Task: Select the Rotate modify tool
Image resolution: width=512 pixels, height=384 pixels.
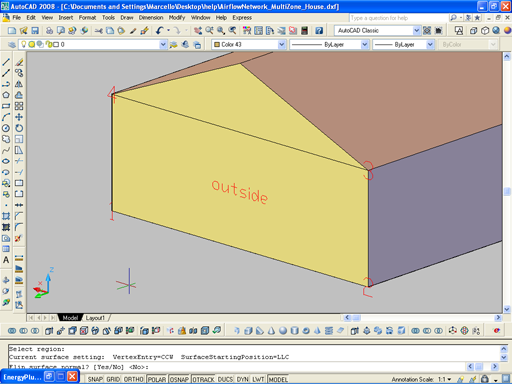Action: pyautogui.click(x=19, y=128)
